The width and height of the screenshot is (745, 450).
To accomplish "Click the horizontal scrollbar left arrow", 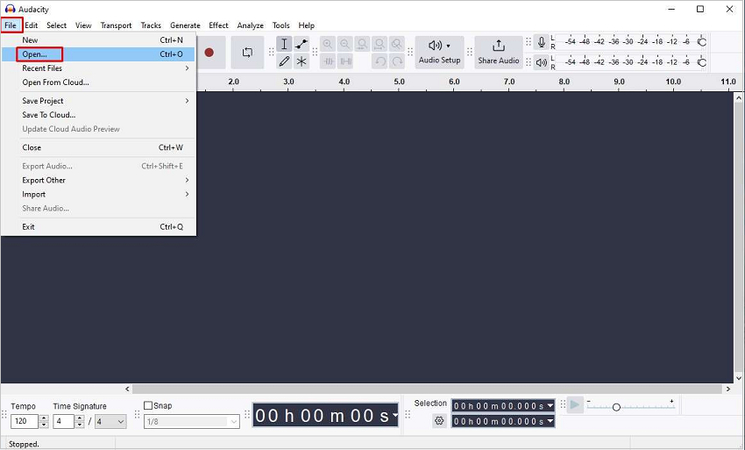I will (x=127, y=389).
